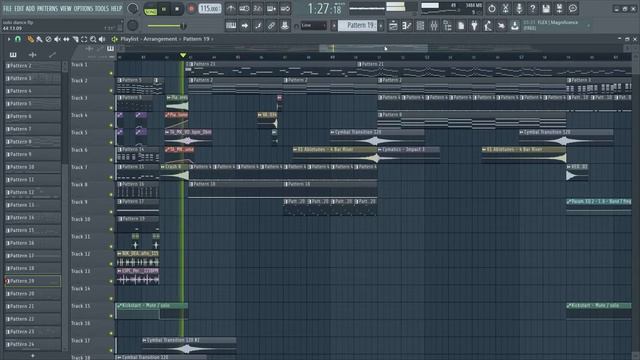Viewport: 640px width, 360px height.
Task: Open the VIEW menu
Action: (66, 8)
